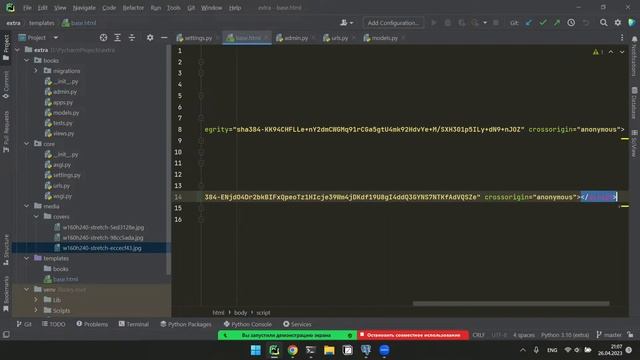Click Collapse All icon in Project panel
Viewport: 640px width, 360px height.
tap(131, 38)
